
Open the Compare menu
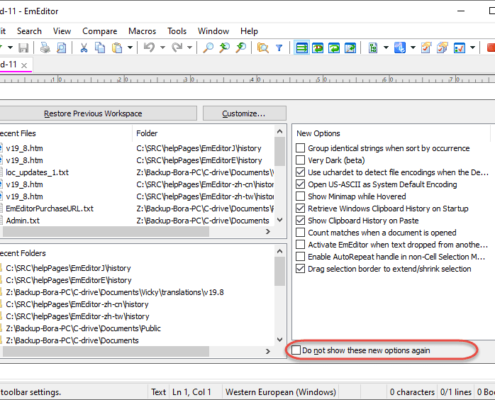tap(100, 31)
